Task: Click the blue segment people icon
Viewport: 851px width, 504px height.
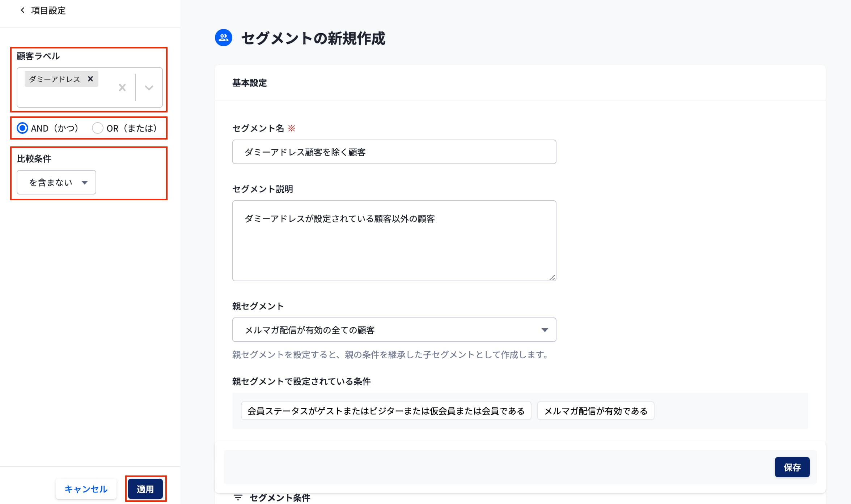Action: pos(224,38)
